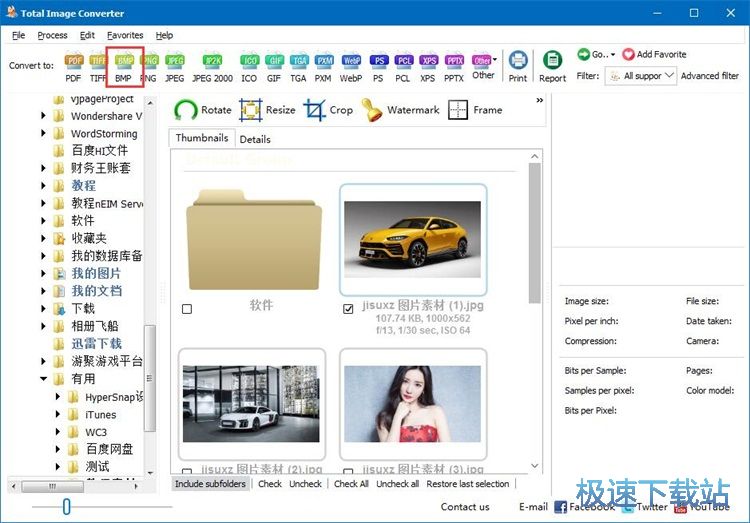This screenshot has height=523, width=750.
Task: Click the WebP format icon
Action: 351,66
